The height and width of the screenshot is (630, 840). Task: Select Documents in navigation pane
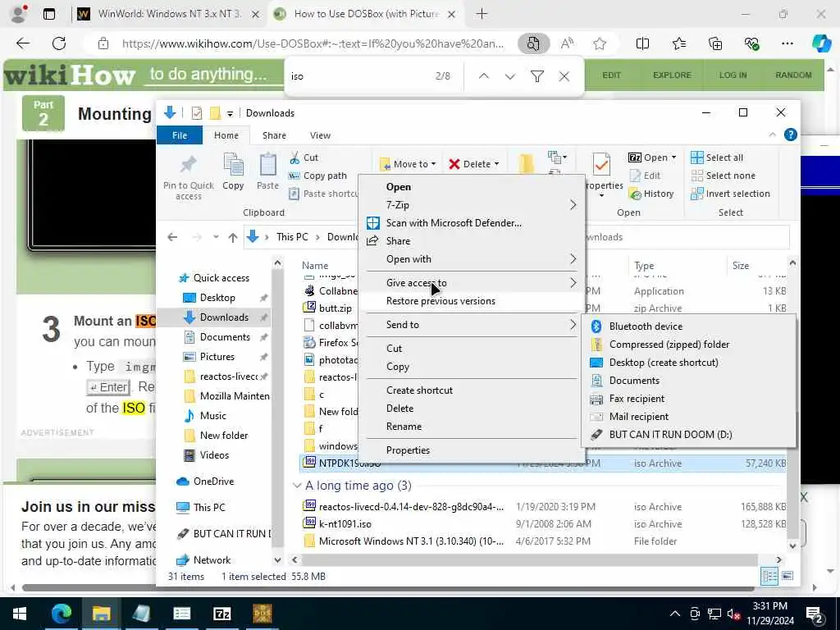click(x=225, y=337)
